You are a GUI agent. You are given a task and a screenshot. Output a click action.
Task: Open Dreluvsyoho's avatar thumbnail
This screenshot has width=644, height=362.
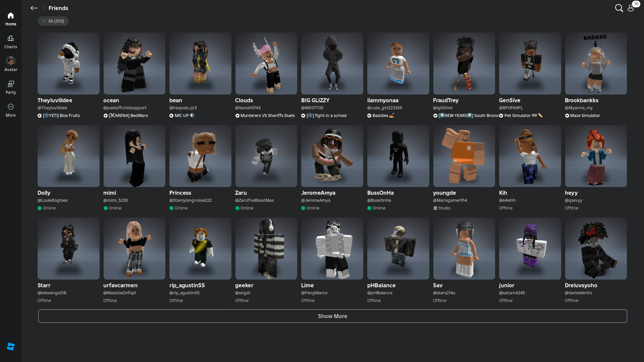pyautogui.click(x=596, y=248)
